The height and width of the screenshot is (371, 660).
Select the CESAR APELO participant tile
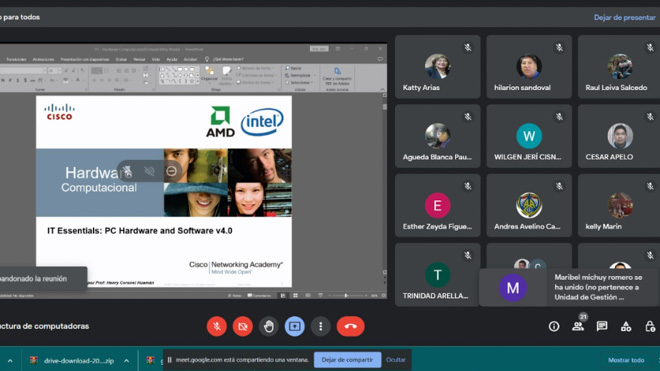[619, 136]
